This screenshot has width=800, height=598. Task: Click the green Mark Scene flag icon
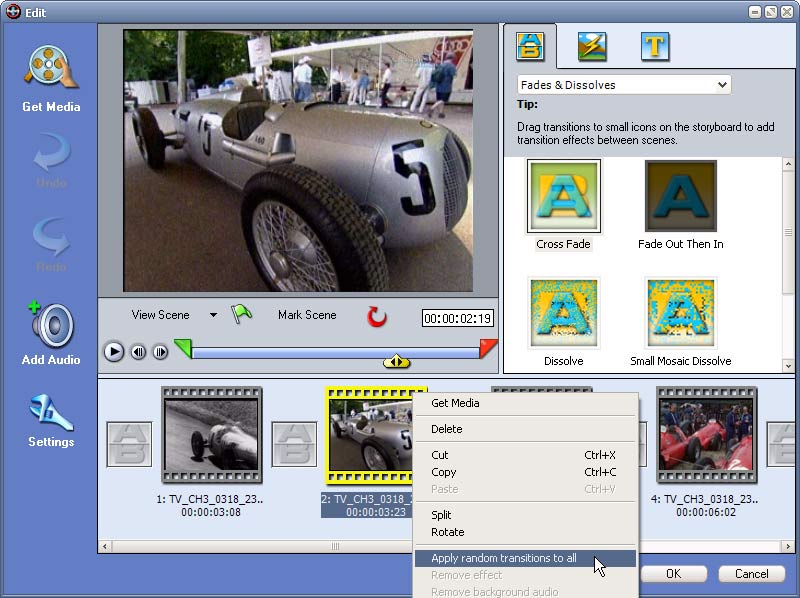pyautogui.click(x=242, y=314)
